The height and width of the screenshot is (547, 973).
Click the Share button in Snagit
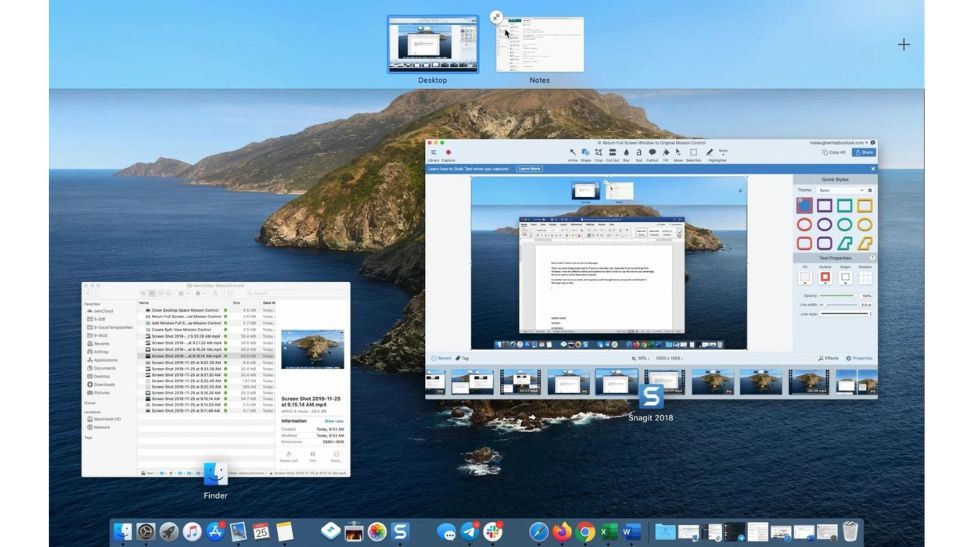point(864,152)
